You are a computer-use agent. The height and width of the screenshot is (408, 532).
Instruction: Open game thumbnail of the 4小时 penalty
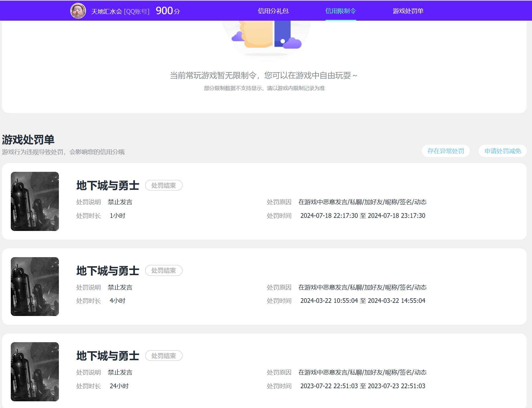[35, 287]
